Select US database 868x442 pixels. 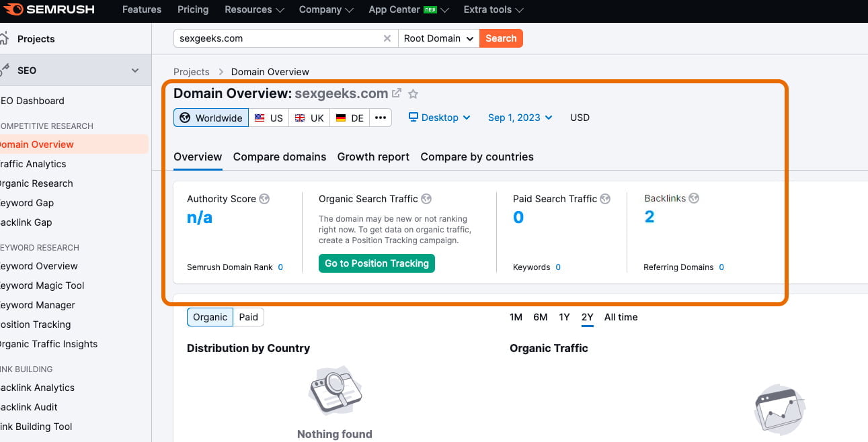point(269,118)
